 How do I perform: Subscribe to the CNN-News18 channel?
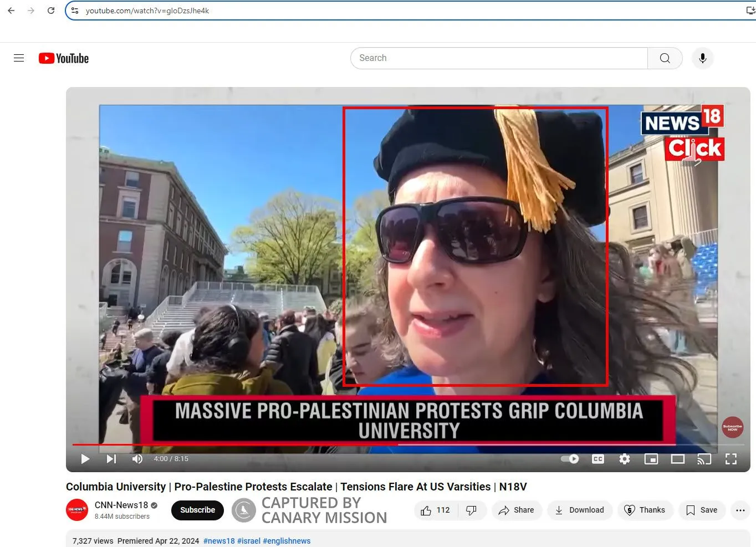(197, 510)
